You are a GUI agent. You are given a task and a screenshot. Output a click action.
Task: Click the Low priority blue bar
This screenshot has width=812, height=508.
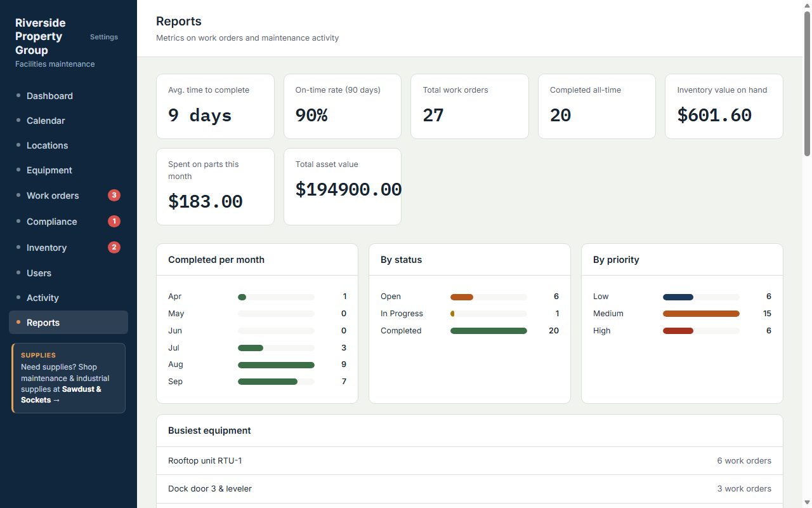click(678, 297)
